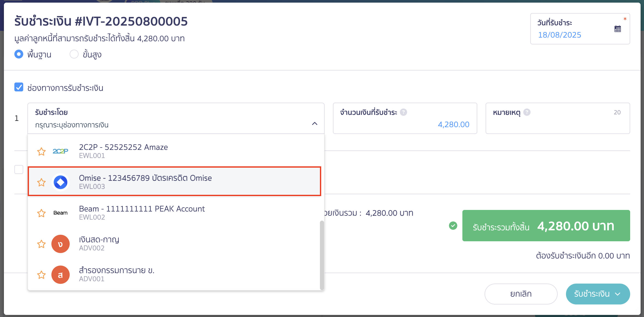Click the Omise blue diamond logo

point(60,182)
